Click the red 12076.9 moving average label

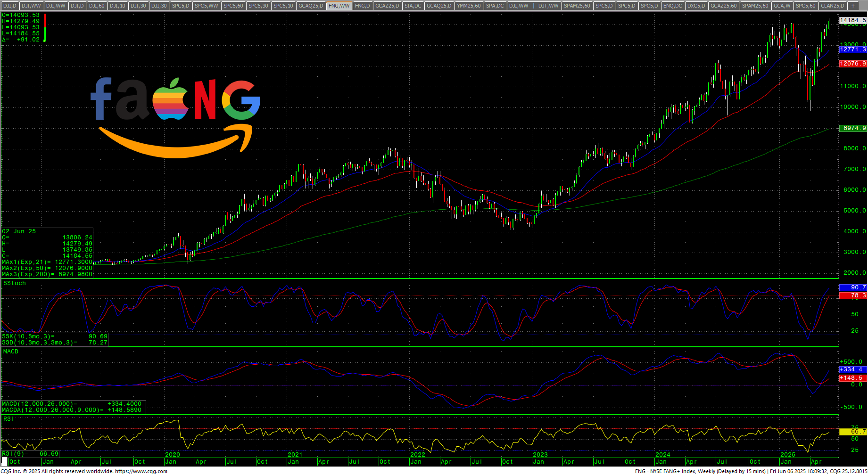coord(853,64)
